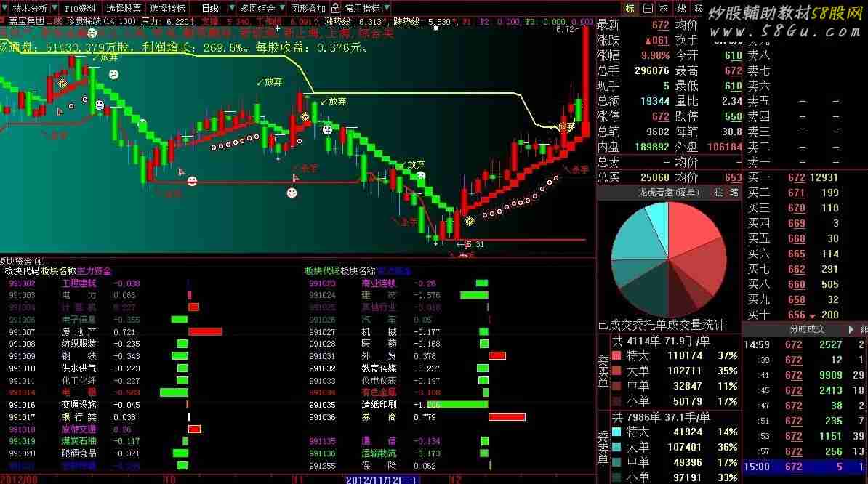Select the 15:00 highlighted trade row
This screenshot has height=484, width=868.
(805, 467)
